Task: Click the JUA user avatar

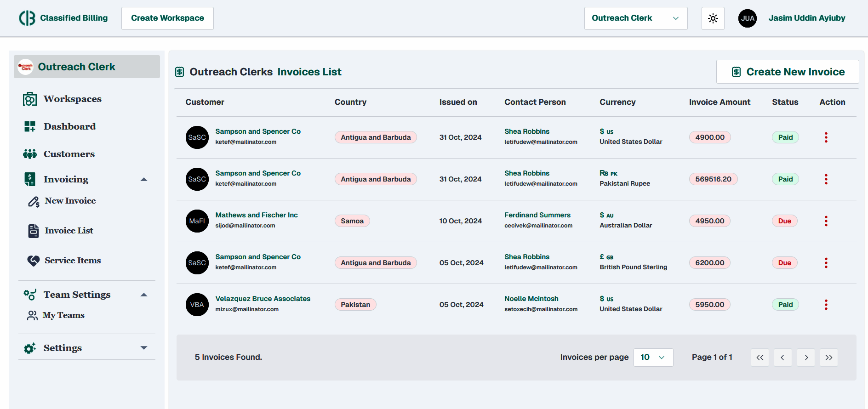Action: 747,18
